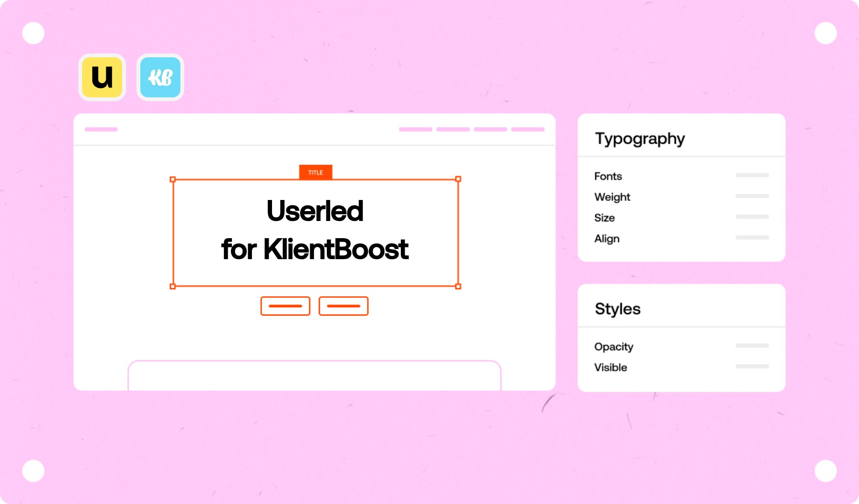This screenshot has height=504, width=859.
Task: Open the Align value selector
Action: 752,238
